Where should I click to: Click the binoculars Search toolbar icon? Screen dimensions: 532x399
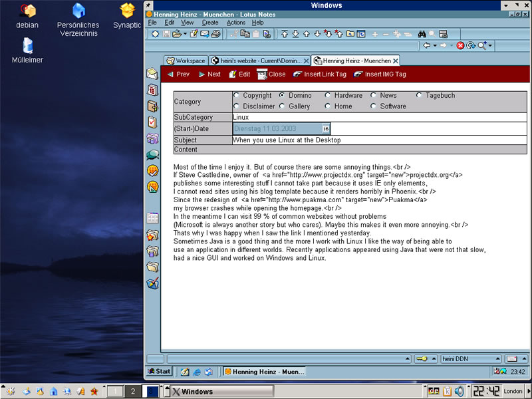[x=422, y=34]
